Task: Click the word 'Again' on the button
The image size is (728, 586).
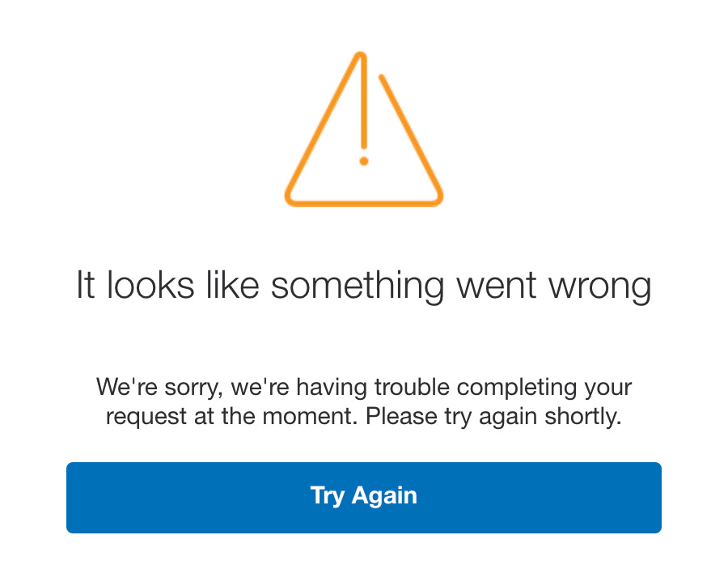Action: coord(384,495)
